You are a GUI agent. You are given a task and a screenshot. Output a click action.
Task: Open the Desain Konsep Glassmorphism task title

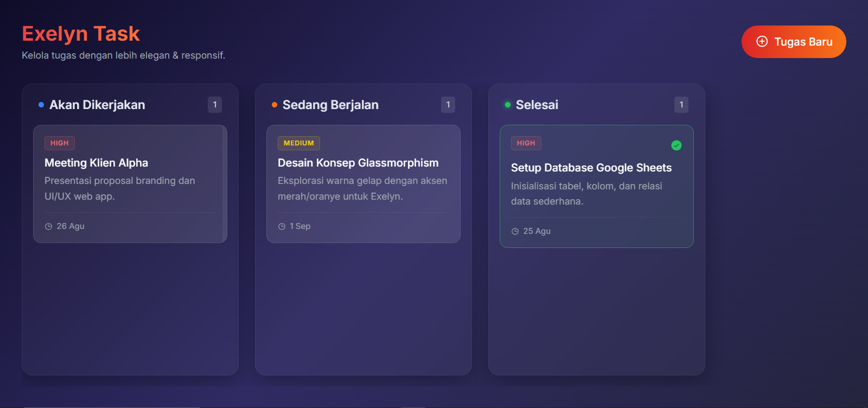tap(358, 163)
